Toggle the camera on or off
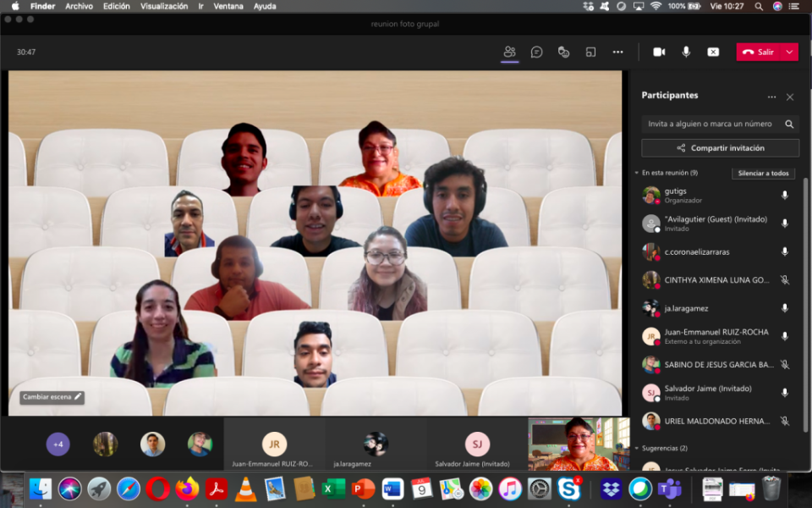The width and height of the screenshot is (812, 508). pos(659,52)
